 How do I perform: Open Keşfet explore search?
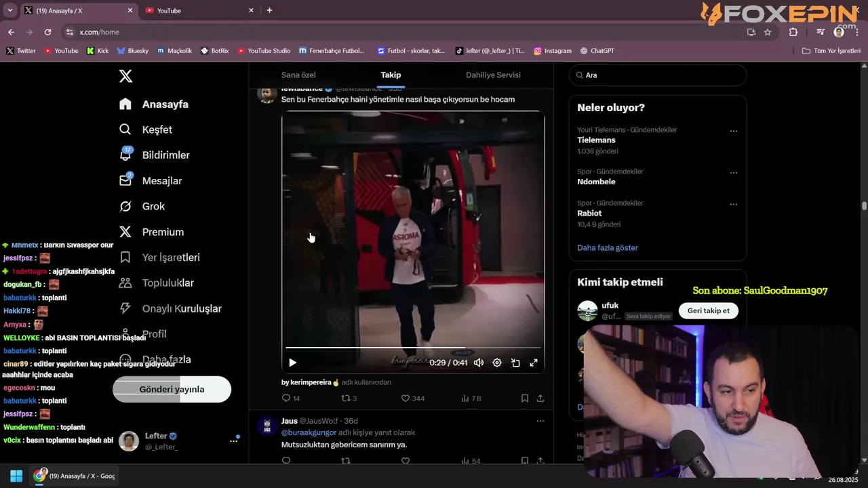146,129
